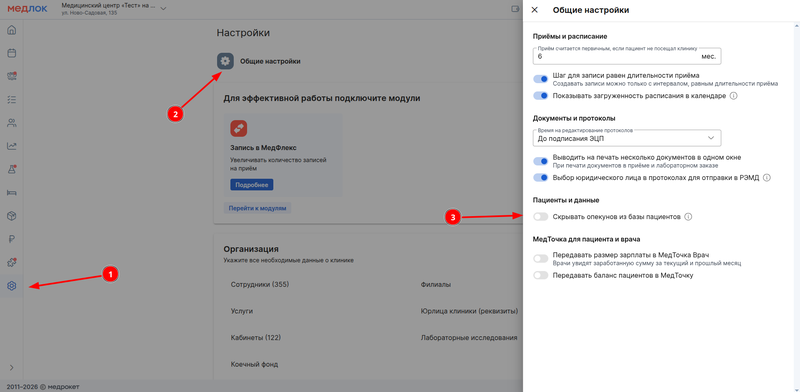The height and width of the screenshot is (392, 800).
Task: Open Общие настройки label in settings page
Action: pyautogui.click(x=270, y=61)
